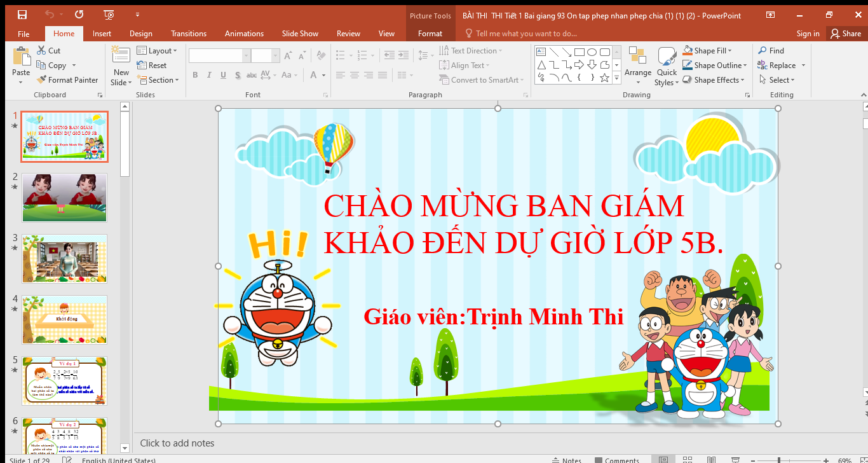868x463 pixels.
Task: Toggle Align Left paragraph alignment
Action: tap(340, 75)
